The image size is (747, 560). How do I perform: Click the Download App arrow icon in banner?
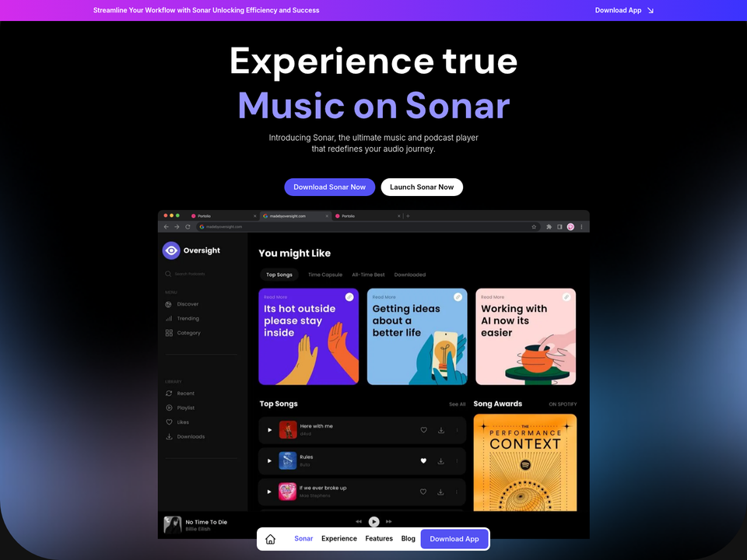[651, 10]
